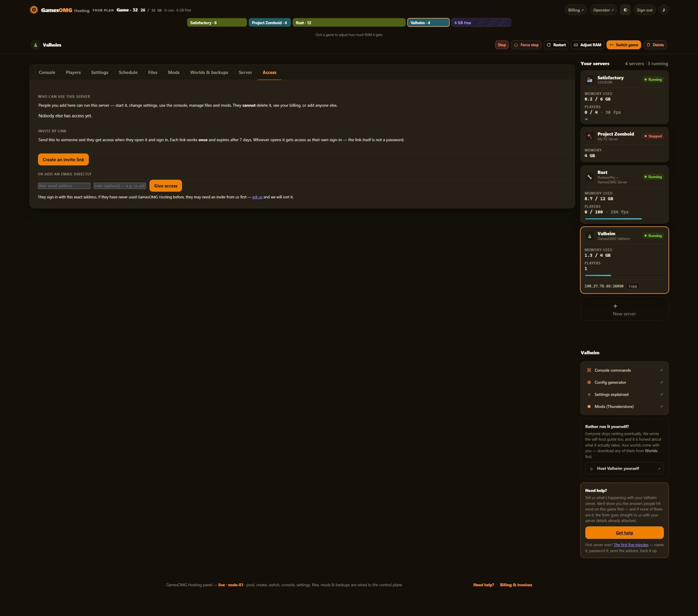Click the Get help button
This screenshot has width=698, height=616.
pyautogui.click(x=624, y=532)
